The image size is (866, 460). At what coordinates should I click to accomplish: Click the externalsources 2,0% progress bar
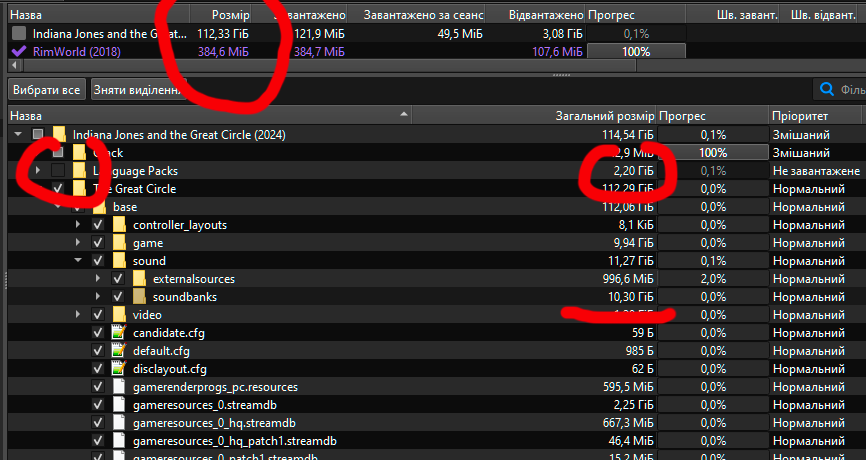point(713,279)
